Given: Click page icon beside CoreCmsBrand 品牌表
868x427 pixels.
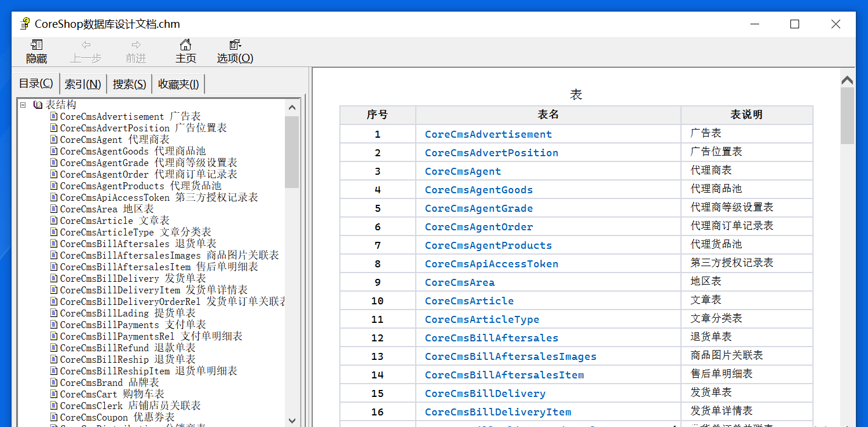Looking at the screenshot, I should pyautogui.click(x=54, y=382).
